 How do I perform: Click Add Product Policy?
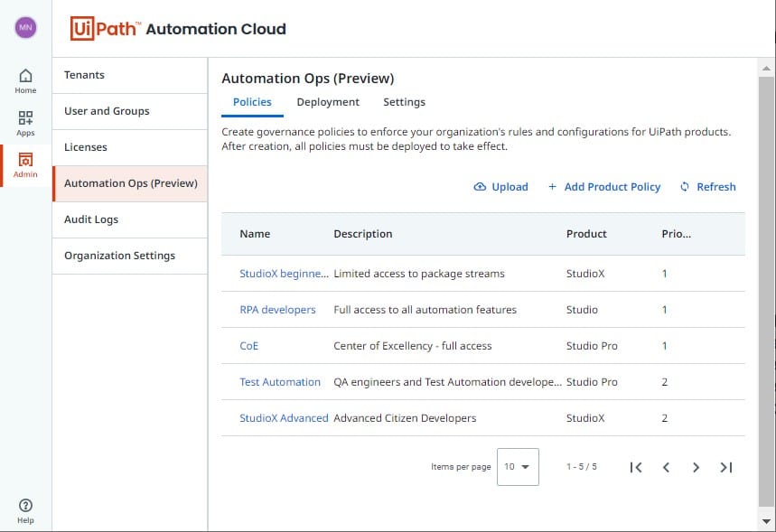click(x=604, y=187)
